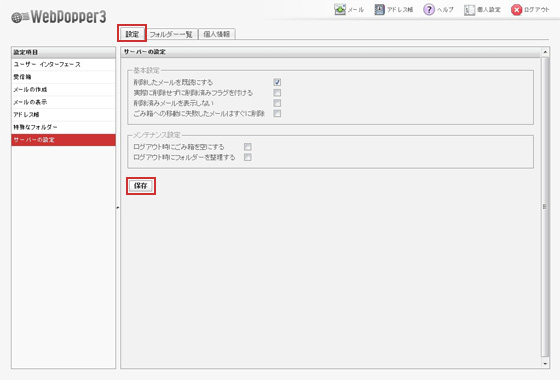Select 特殊なフォルダー in settings list
This screenshot has height=380, width=560.
point(64,127)
